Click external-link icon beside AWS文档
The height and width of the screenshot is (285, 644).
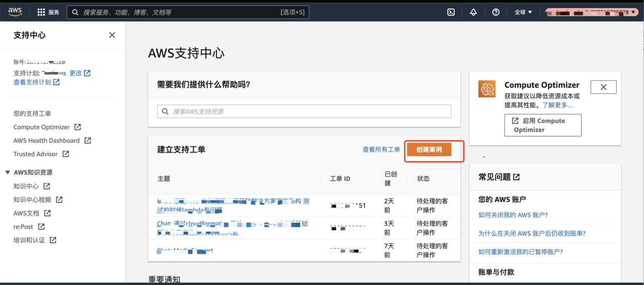tap(48, 213)
